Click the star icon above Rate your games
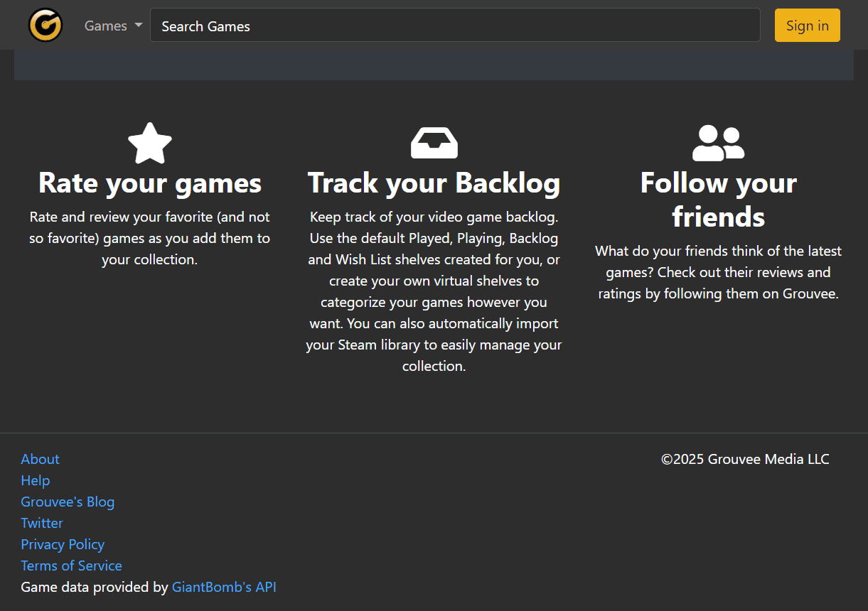 (150, 143)
